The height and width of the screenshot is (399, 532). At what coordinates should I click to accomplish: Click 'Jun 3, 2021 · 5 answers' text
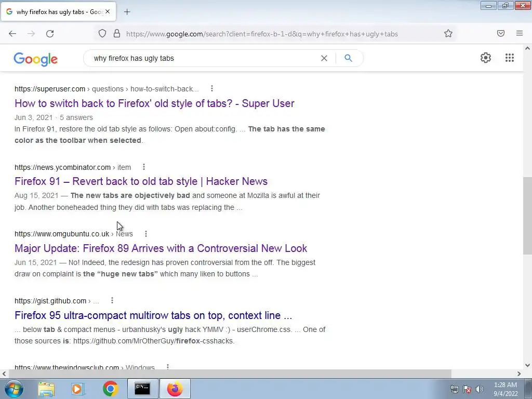tap(54, 117)
